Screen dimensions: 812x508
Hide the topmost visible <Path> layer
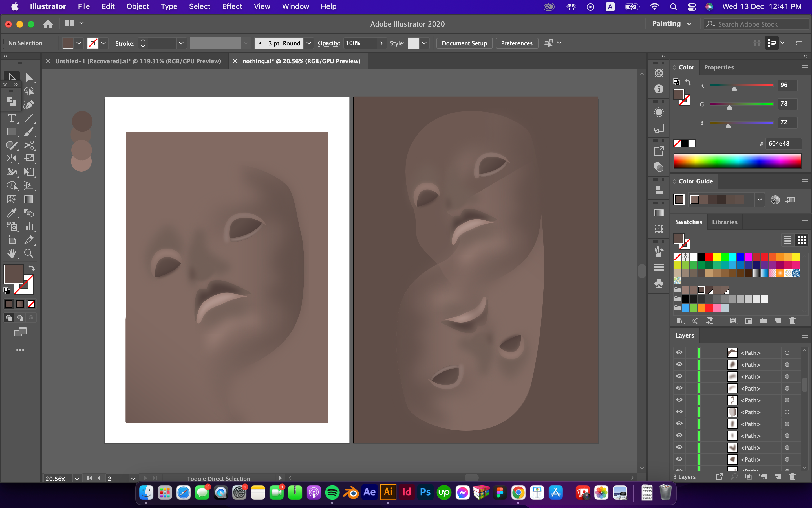tap(679, 352)
